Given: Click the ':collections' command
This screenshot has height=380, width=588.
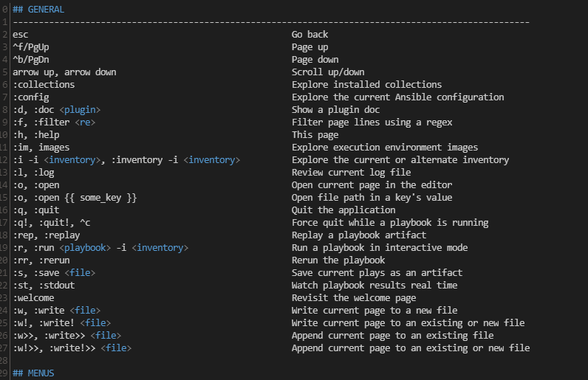Looking at the screenshot, I should click(x=44, y=85).
